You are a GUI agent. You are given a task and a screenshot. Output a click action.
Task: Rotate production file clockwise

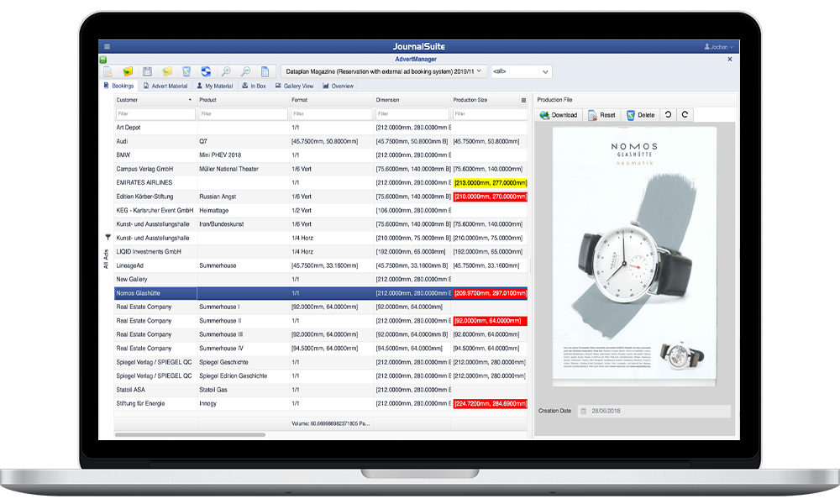coord(685,114)
